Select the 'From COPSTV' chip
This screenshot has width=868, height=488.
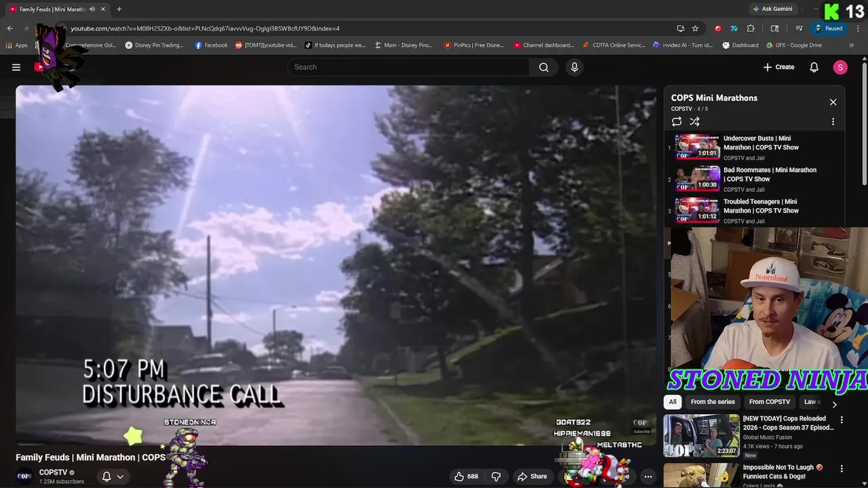[x=770, y=402]
